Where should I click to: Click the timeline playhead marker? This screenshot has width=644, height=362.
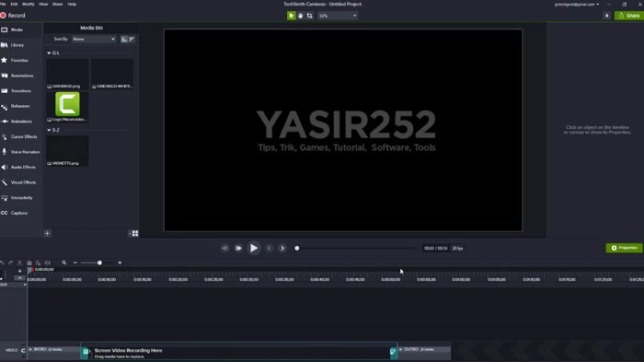coord(30,270)
